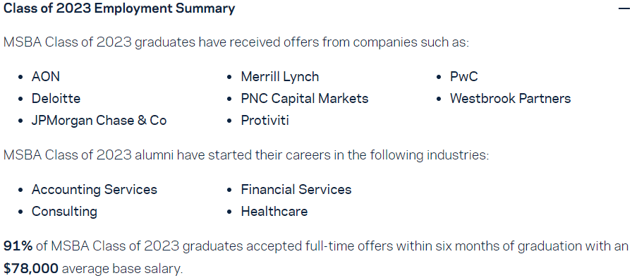Click the bold 91% statistic
644x278 pixels.
point(18,246)
